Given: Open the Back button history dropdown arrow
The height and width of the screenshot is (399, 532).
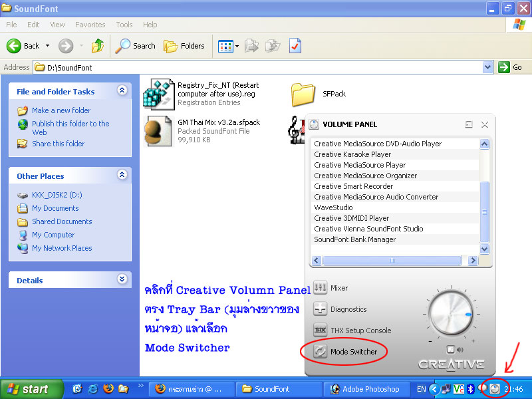Looking at the screenshot, I should click(47, 46).
